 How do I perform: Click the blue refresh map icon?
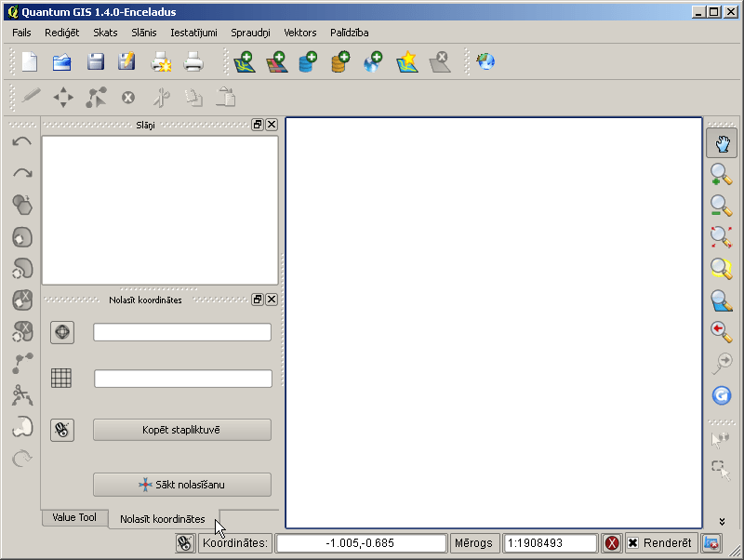click(722, 395)
